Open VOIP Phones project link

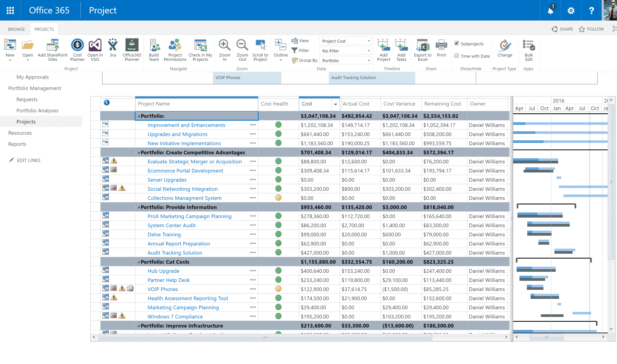pyautogui.click(x=162, y=289)
